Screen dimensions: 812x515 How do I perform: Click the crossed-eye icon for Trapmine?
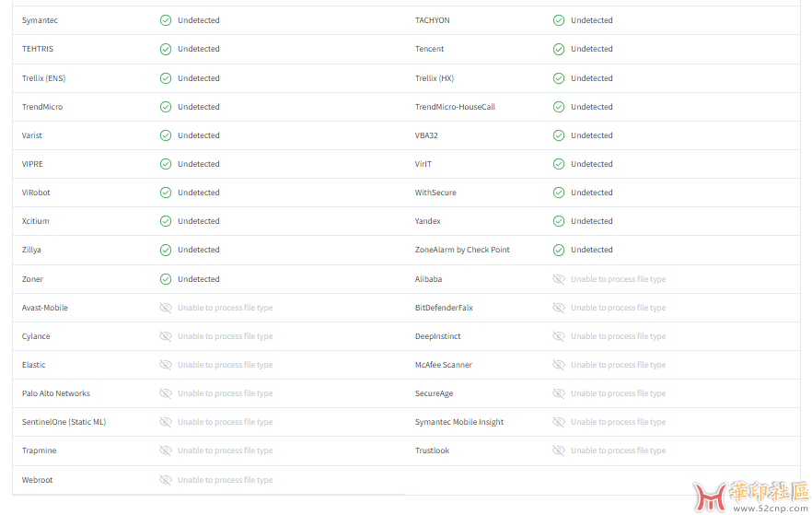[x=165, y=451]
